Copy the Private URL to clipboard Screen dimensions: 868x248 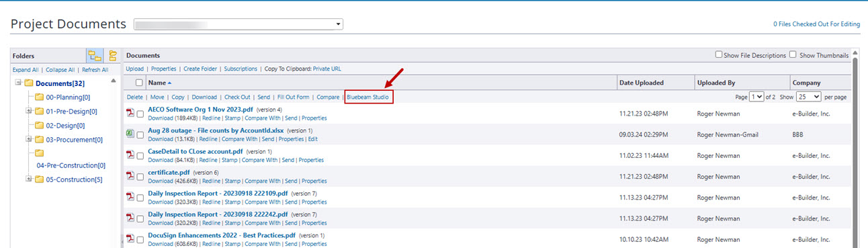[x=327, y=69]
